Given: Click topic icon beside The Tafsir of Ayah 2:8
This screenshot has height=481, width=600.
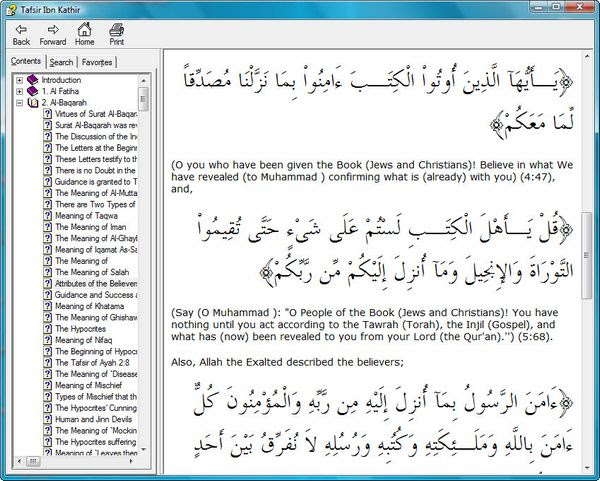Looking at the screenshot, I should (x=47, y=362).
